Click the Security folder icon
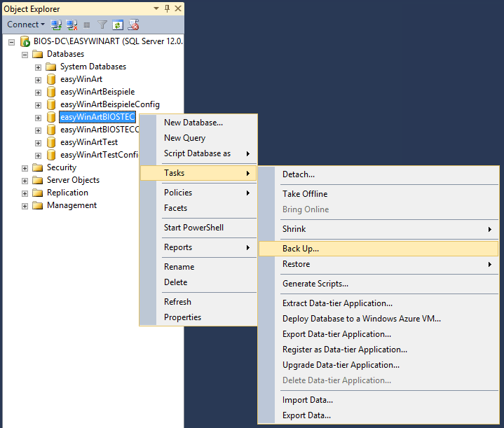The image size is (504, 428). [38, 167]
